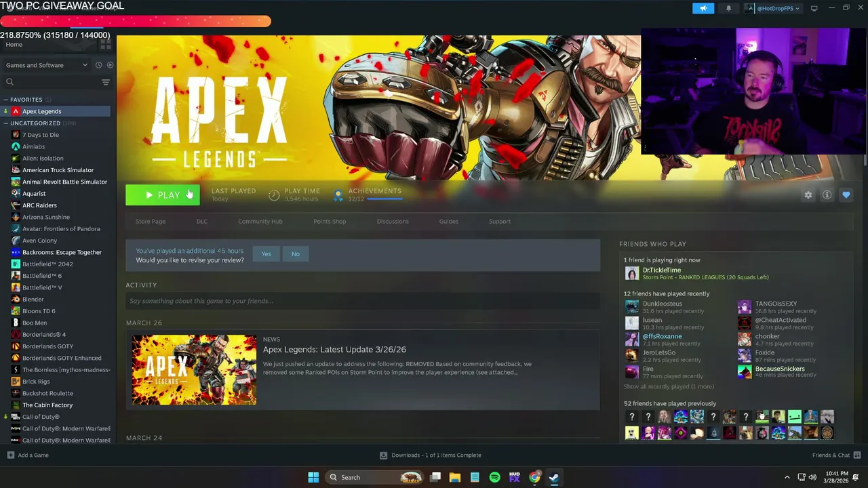Select The Cabin Factory entry

click(x=47, y=405)
